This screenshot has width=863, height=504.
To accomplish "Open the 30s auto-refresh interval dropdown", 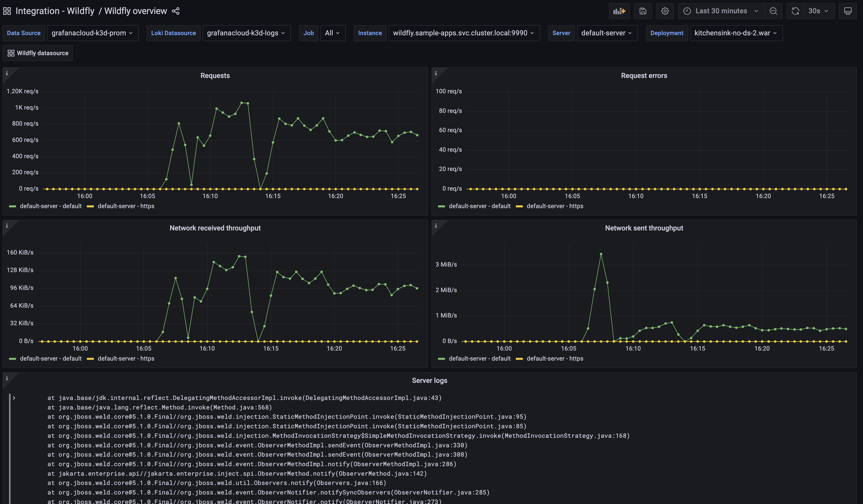I will click(x=818, y=11).
